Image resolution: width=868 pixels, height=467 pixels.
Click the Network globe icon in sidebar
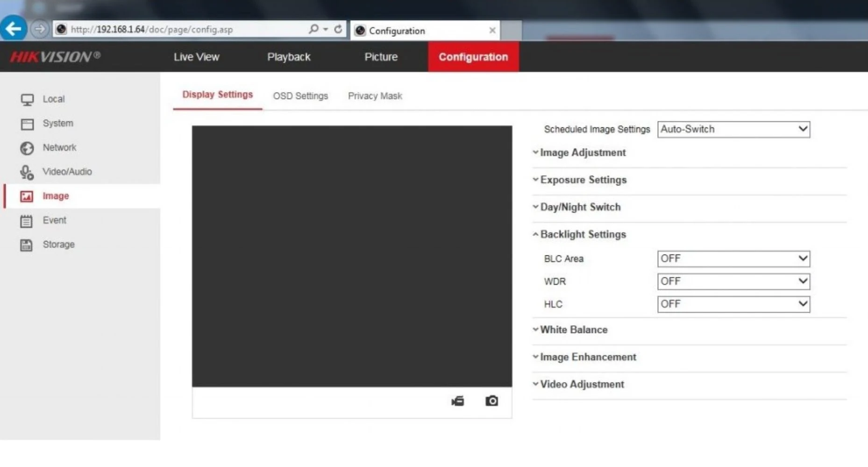(27, 148)
